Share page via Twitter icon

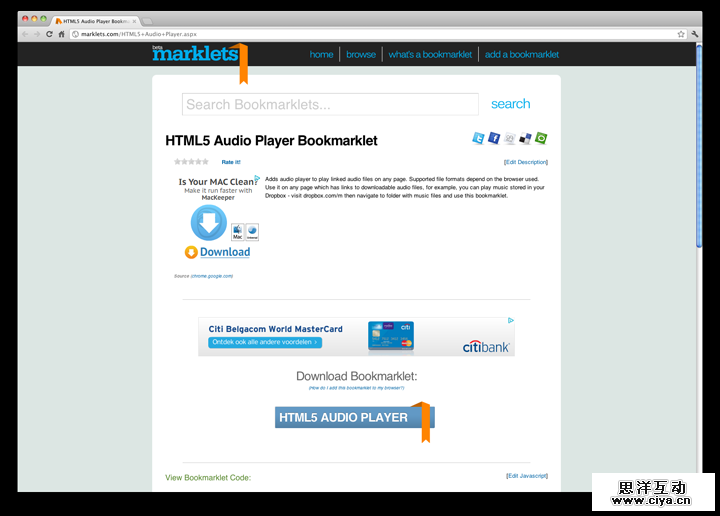[x=478, y=138]
